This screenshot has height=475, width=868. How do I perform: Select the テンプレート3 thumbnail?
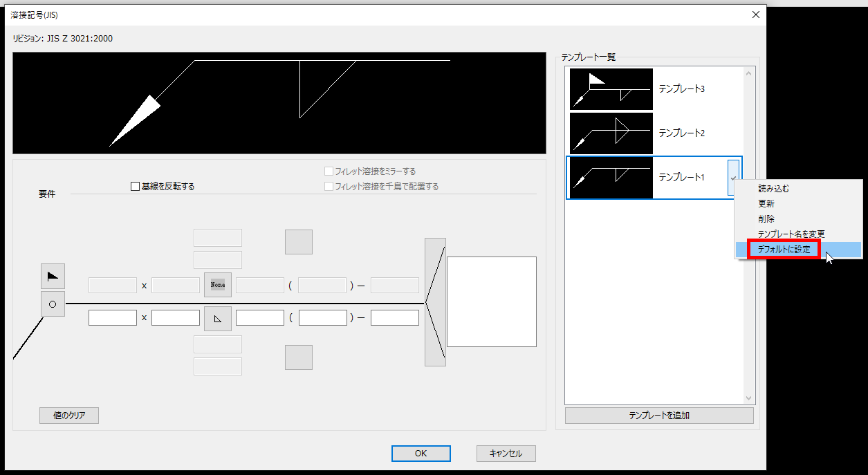pyautogui.click(x=611, y=89)
